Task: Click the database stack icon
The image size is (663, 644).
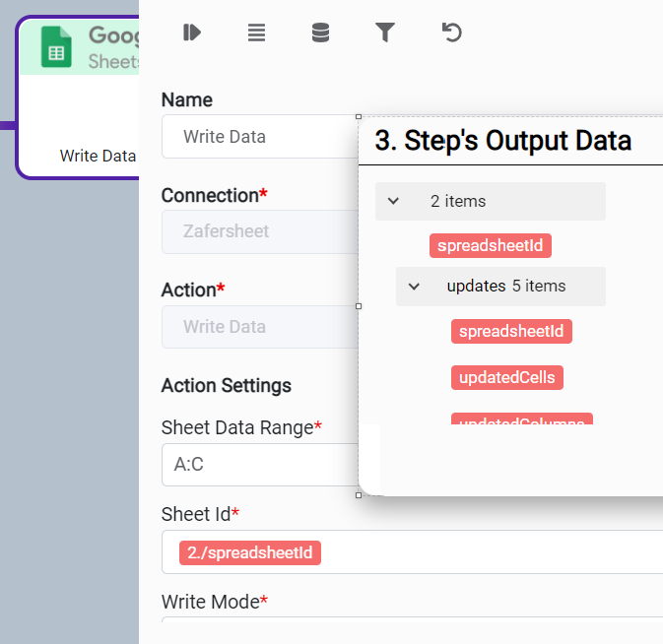Action: [320, 32]
